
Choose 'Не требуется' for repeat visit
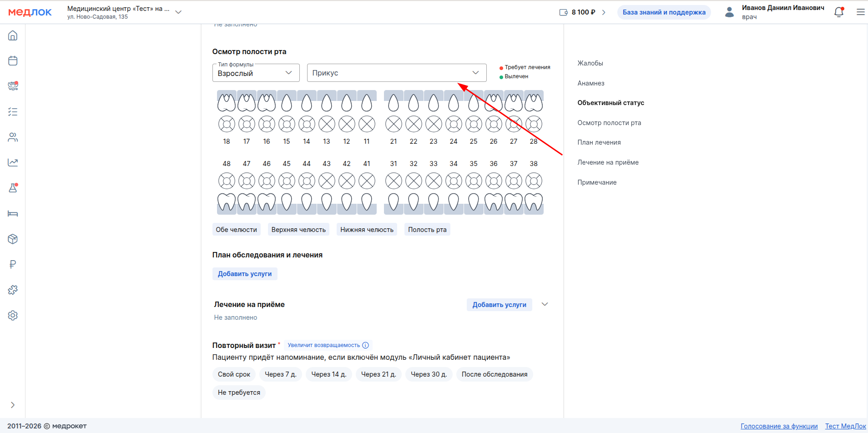point(239,393)
